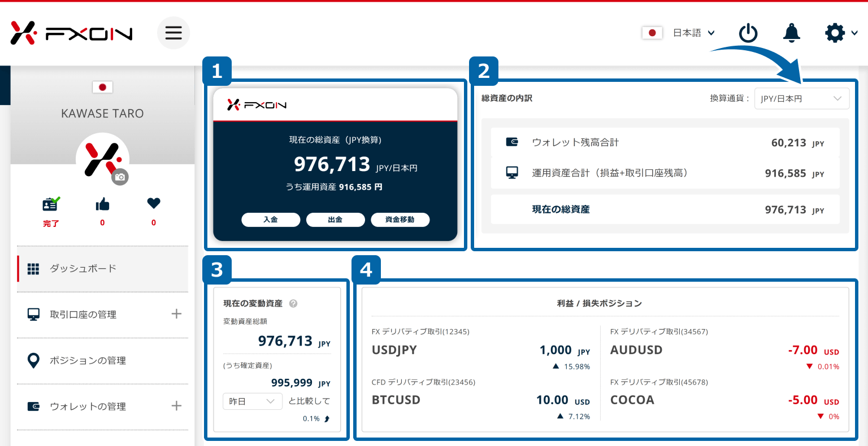Click the -5.00 USD COCOA loss value
This screenshot has width=868, height=446.
pos(813,400)
